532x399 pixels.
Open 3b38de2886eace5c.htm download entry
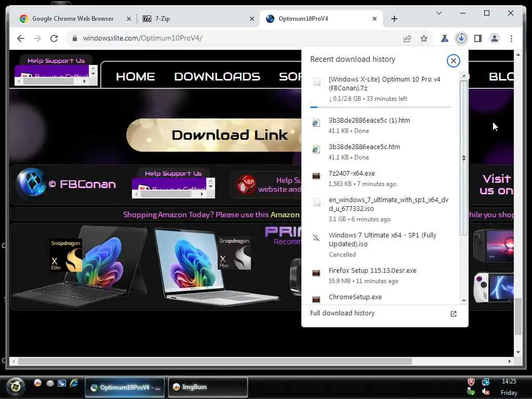[x=380, y=152]
